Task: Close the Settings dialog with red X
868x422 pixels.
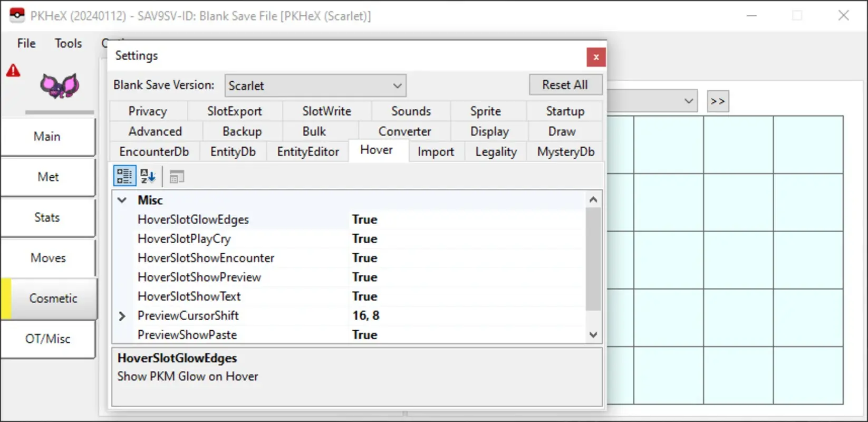Action: [595, 57]
